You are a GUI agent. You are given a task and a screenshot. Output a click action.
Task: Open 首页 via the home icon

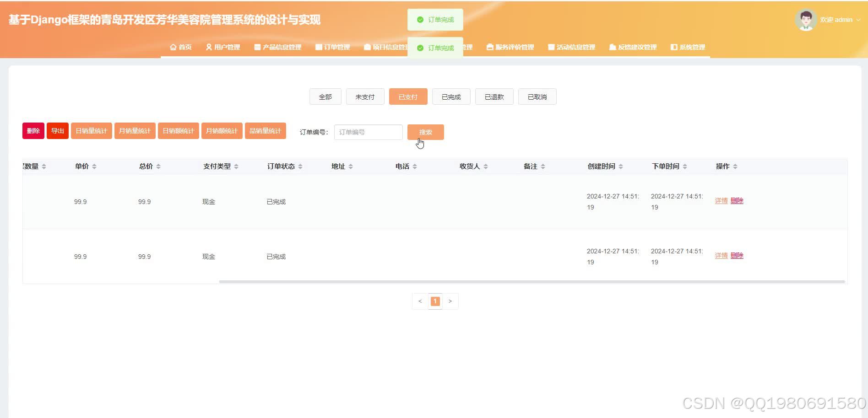click(173, 47)
